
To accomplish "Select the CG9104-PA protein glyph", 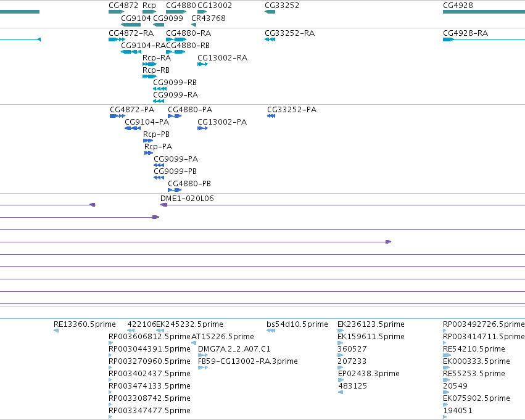I will pos(133,128).
